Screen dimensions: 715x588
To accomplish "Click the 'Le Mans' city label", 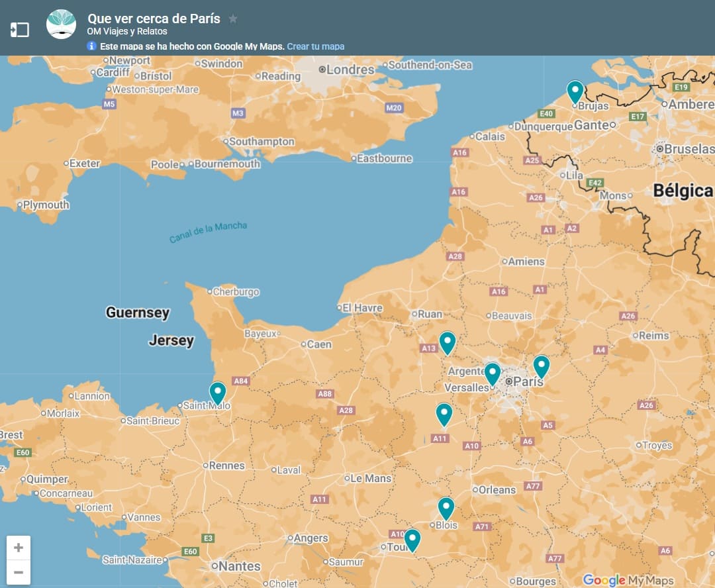I will tap(371, 479).
